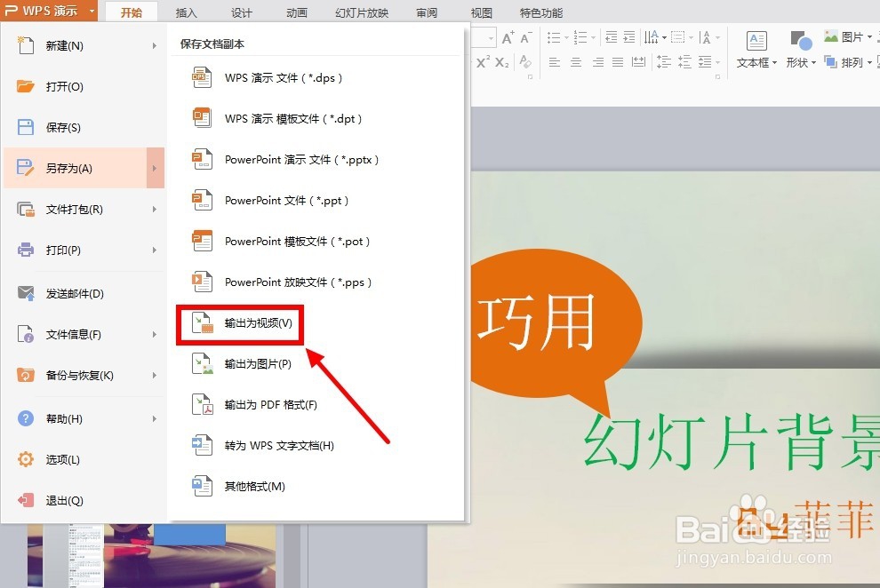880x588 pixels.
Task: Click the decrease font size icon
Action: coord(526,37)
